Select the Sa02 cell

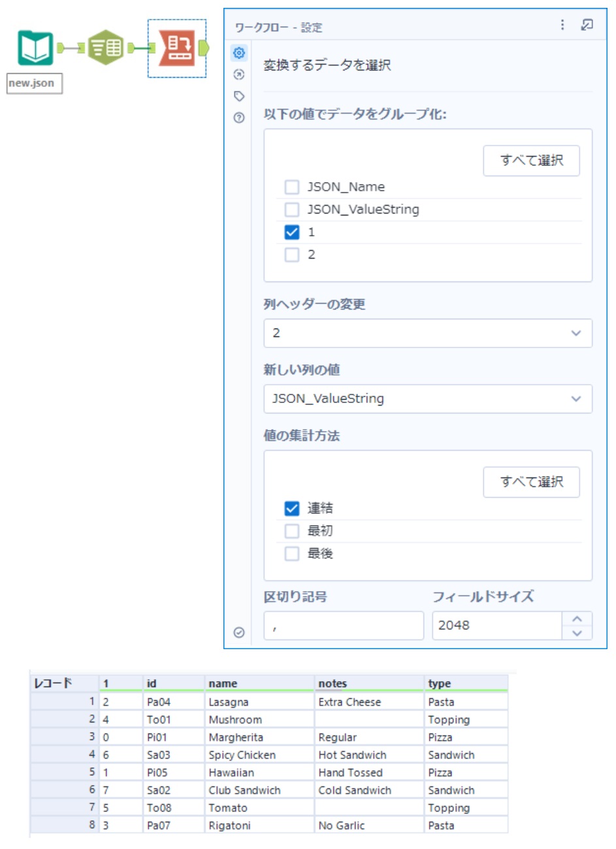(x=174, y=790)
